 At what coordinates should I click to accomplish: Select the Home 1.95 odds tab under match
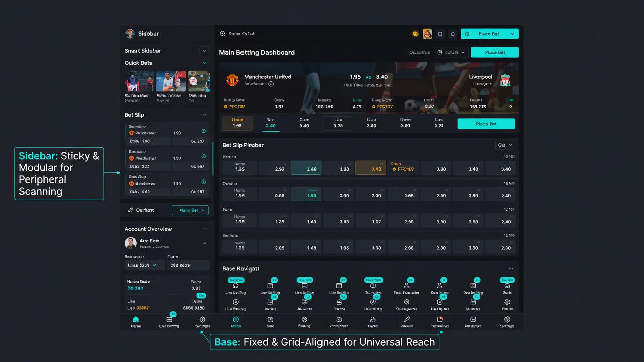point(237,123)
